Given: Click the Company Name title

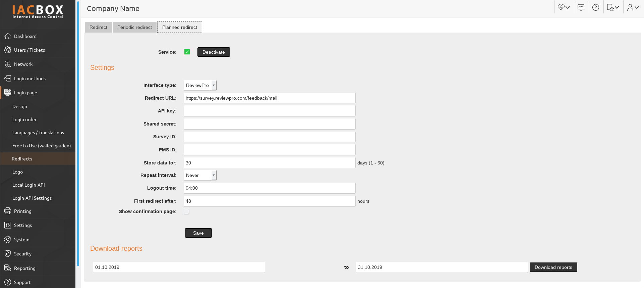Looking at the screenshot, I should click(113, 9).
